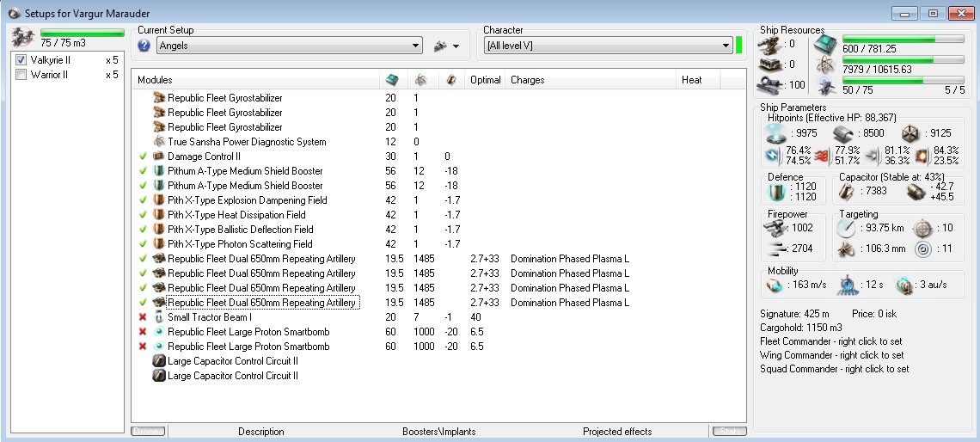This screenshot has height=442, width=980.
Task: Select the Damage Control II module icon
Action: 159,157
